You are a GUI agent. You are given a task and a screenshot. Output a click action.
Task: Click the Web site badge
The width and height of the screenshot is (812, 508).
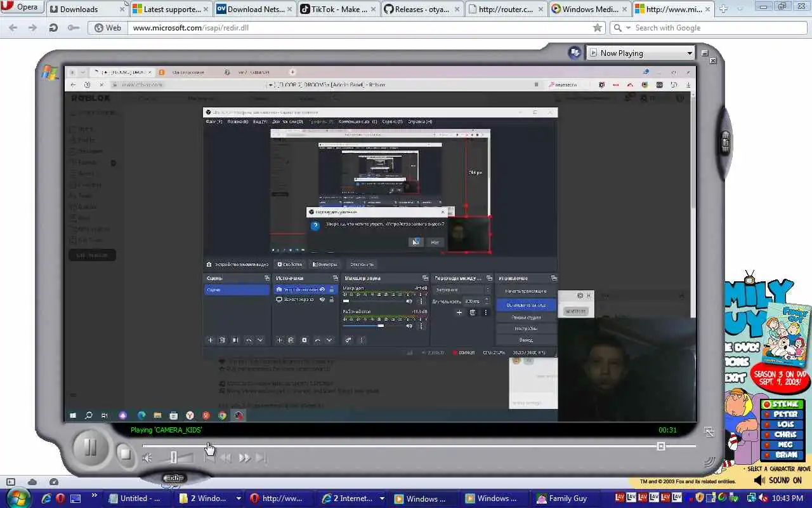point(107,28)
